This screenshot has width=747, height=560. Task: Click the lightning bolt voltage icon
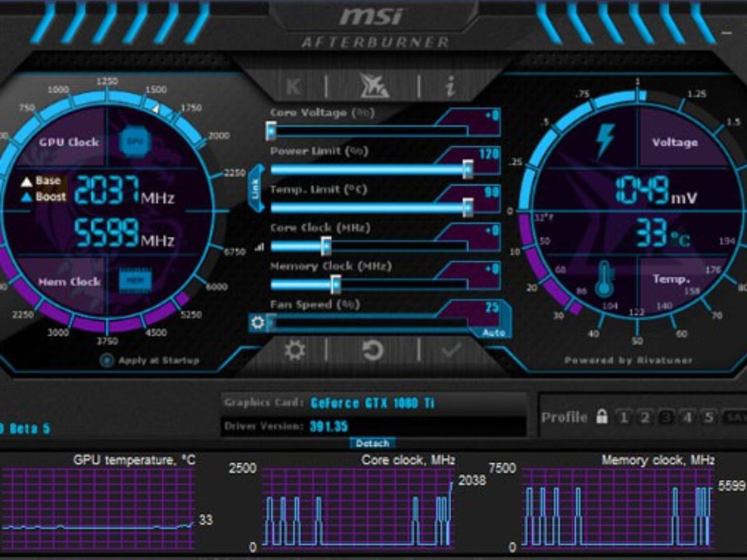605,141
